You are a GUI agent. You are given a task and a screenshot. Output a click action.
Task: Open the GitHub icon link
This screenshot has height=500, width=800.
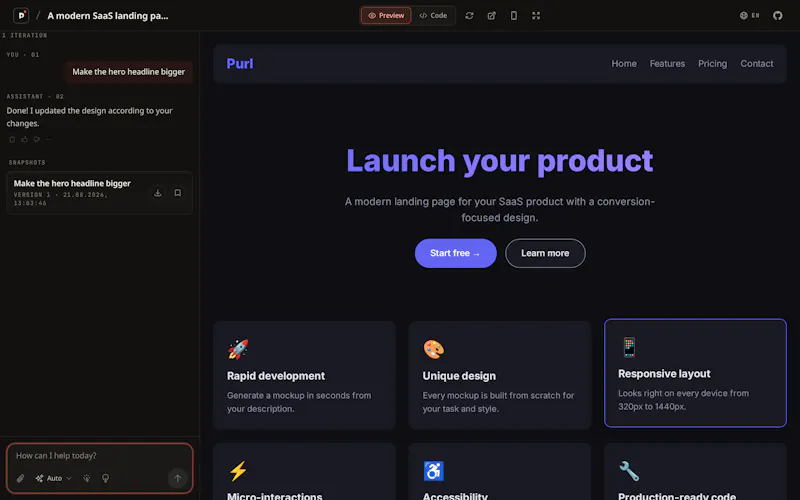click(x=778, y=15)
